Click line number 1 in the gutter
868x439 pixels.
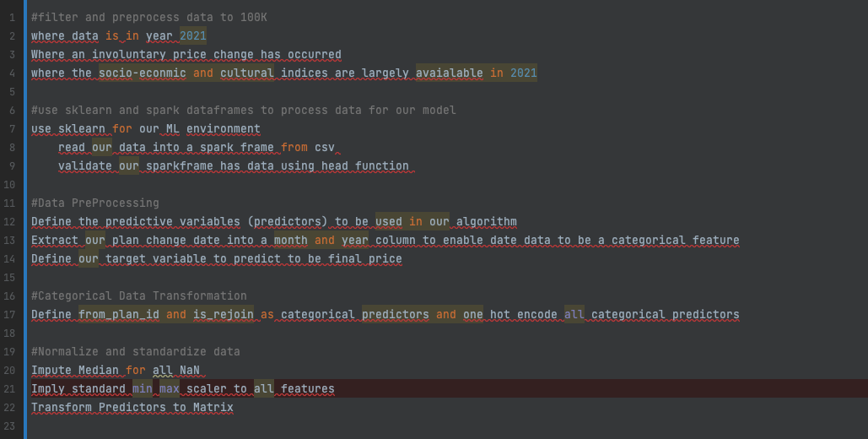coord(12,18)
